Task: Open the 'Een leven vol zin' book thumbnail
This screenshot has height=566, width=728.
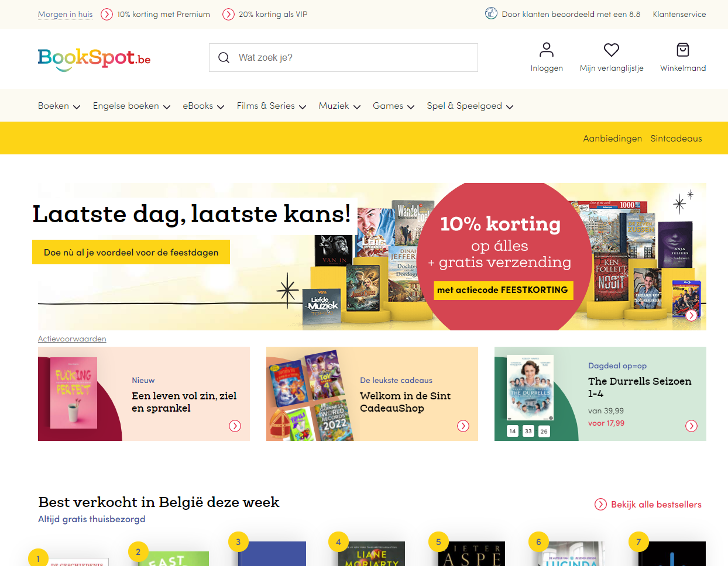Action: click(74, 393)
